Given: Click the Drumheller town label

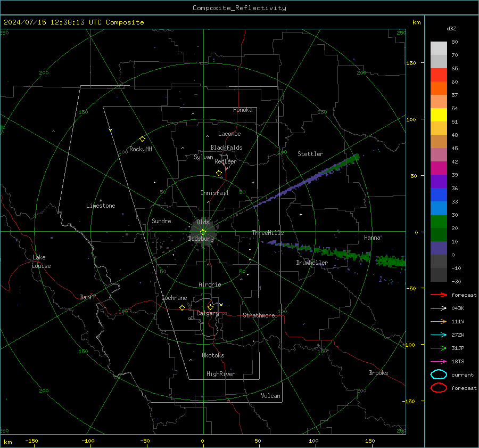Looking at the screenshot, I should pos(312,263).
